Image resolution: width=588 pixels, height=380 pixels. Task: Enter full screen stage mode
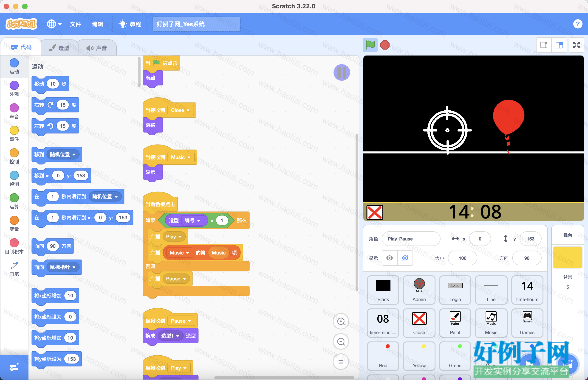576,45
